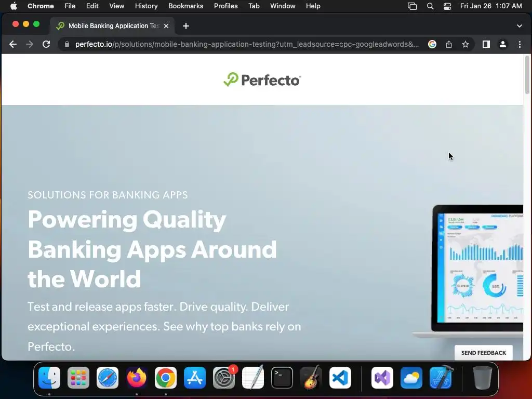Go back using the browser back arrow

pos(13,44)
